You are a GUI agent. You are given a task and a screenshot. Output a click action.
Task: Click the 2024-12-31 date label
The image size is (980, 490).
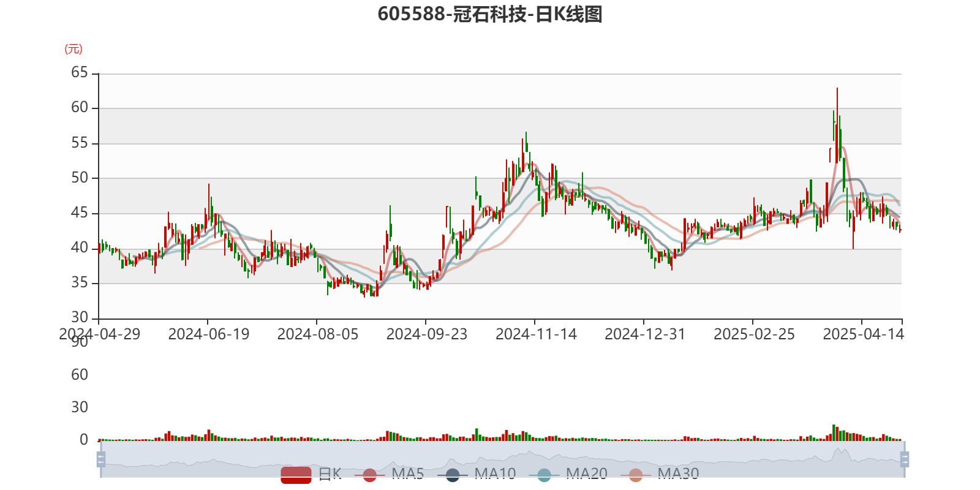645,334
